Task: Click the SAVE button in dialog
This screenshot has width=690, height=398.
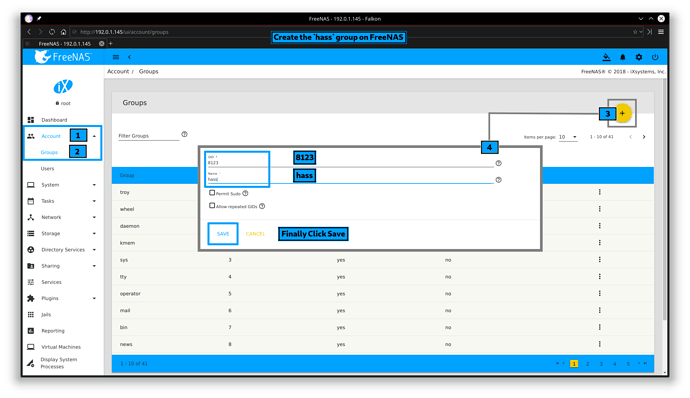Action: [x=223, y=234]
